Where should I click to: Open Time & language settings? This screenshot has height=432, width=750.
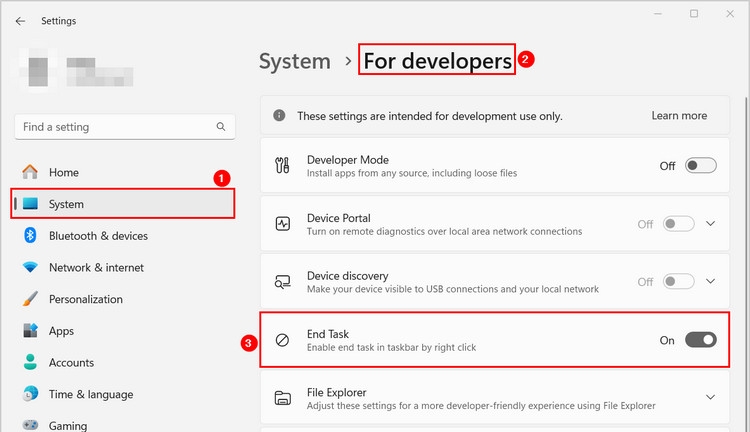coord(124,394)
